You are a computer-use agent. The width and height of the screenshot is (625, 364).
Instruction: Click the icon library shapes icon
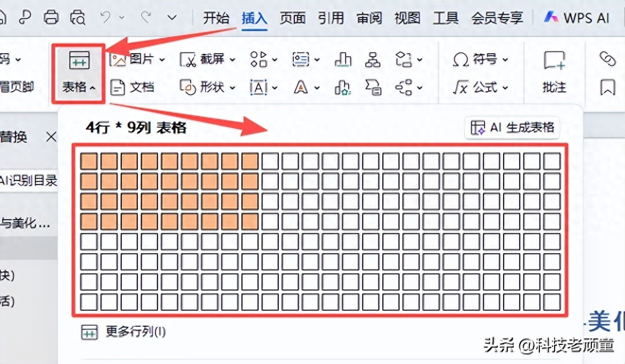(x=259, y=59)
